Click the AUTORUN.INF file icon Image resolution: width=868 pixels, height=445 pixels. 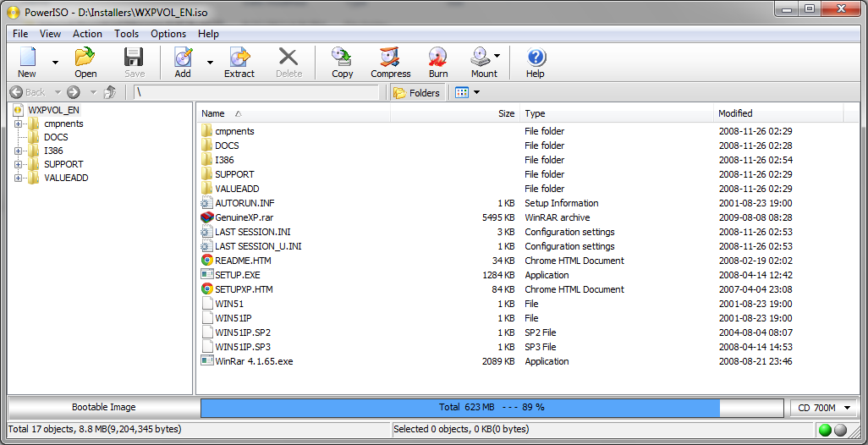tap(207, 203)
